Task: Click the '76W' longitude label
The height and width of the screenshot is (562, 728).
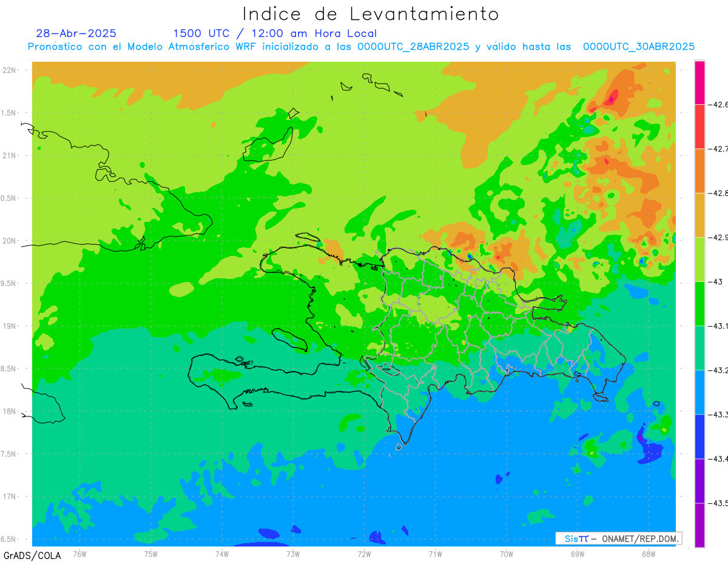Action: [79, 554]
